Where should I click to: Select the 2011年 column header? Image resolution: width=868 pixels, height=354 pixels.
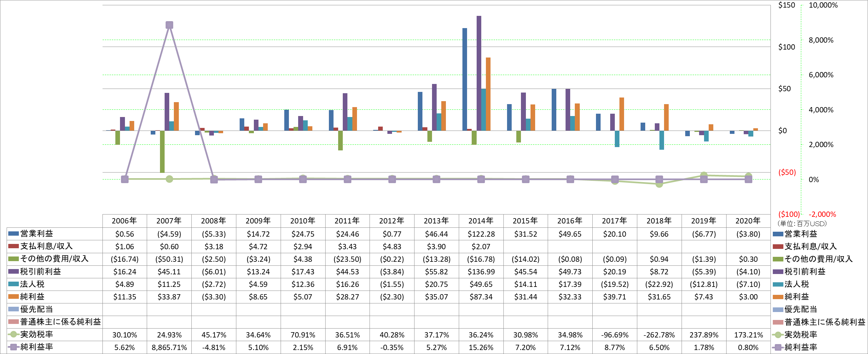click(x=347, y=221)
